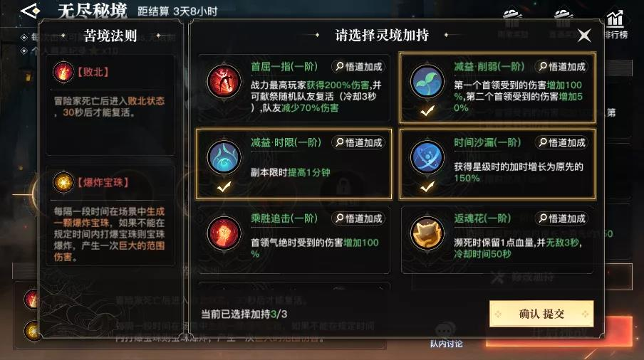
Task: Click the 爆炸宝珠 rule orb icon
Action: 63,182
